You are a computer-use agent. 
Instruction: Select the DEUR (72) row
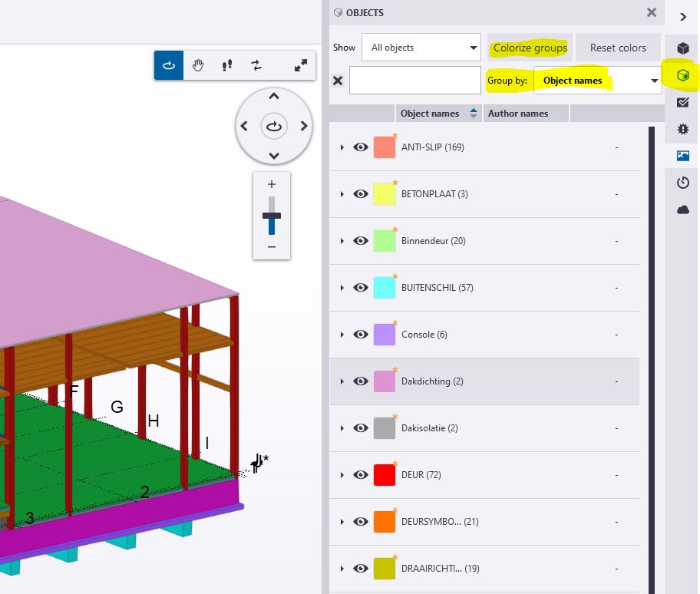[x=484, y=475]
